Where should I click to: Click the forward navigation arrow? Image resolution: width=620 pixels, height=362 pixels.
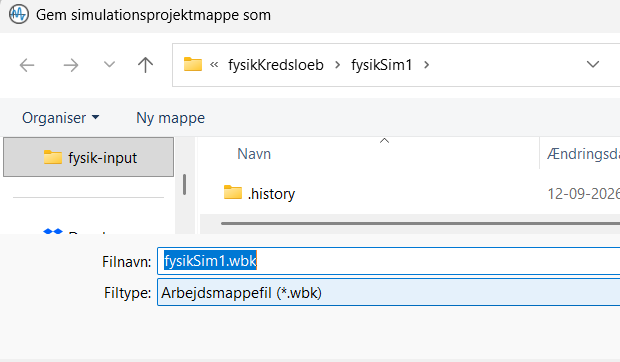pyautogui.click(x=71, y=65)
